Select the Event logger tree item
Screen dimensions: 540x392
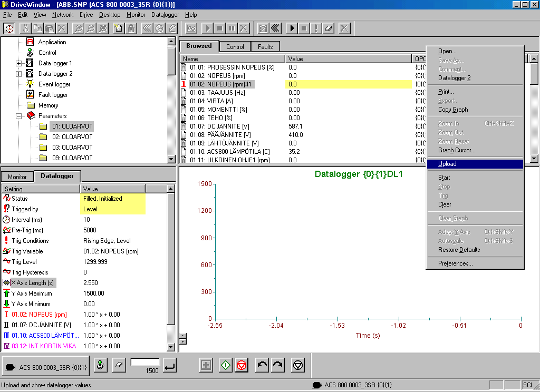coord(54,84)
